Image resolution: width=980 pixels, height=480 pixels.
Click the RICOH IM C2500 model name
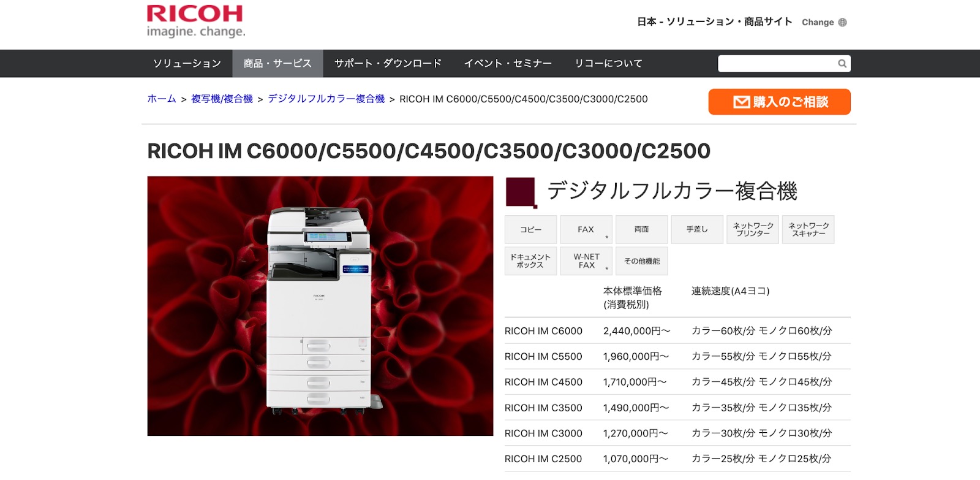pyautogui.click(x=543, y=459)
